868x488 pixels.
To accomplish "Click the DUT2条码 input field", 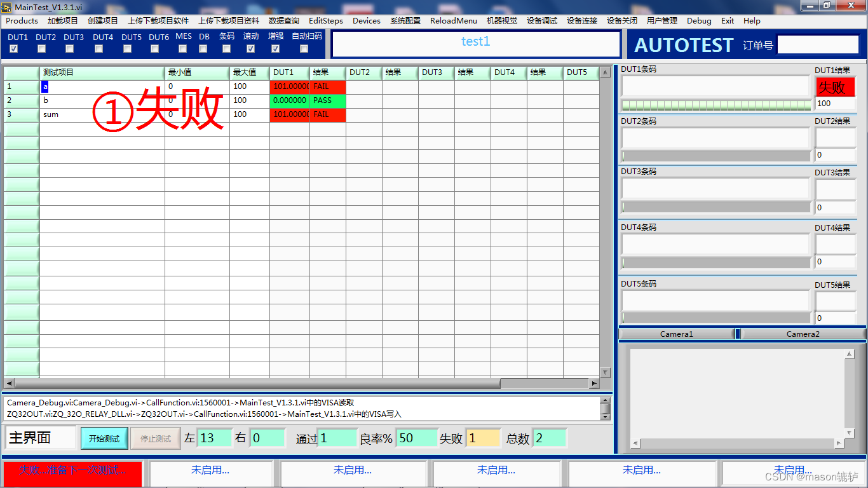I will [x=716, y=138].
